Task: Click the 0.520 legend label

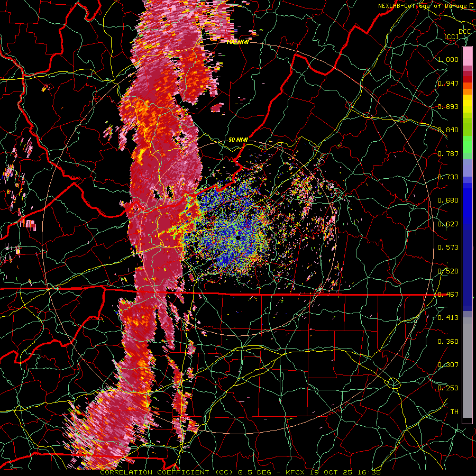Action: pos(448,271)
